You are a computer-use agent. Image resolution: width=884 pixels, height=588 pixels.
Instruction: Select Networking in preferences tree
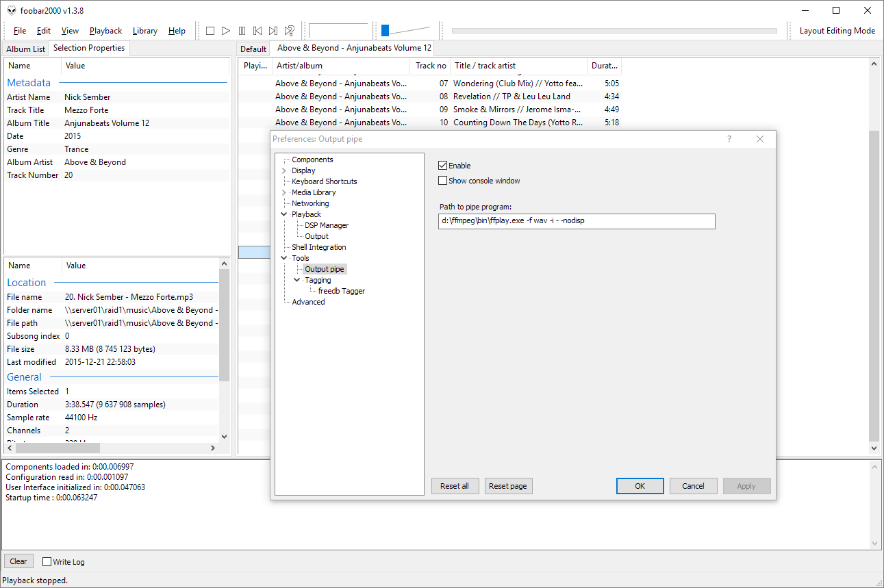coord(310,203)
